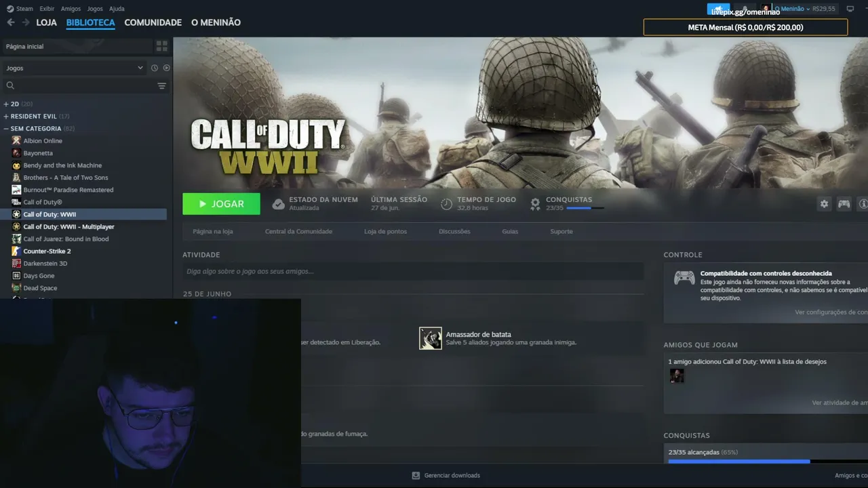Open Central da Comunidade link
Image resolution: width=868 pixels, height=488 pixels.
(x=298, y=231)
